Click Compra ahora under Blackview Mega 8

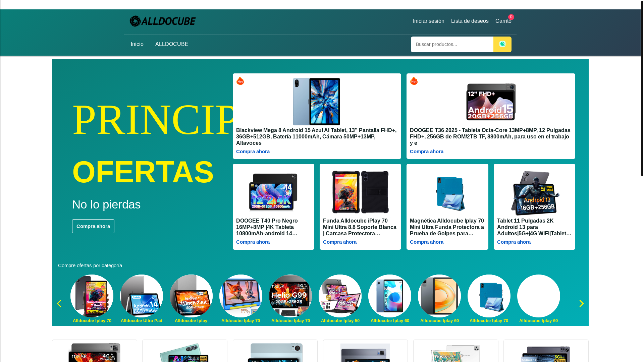tap(253, 152)
